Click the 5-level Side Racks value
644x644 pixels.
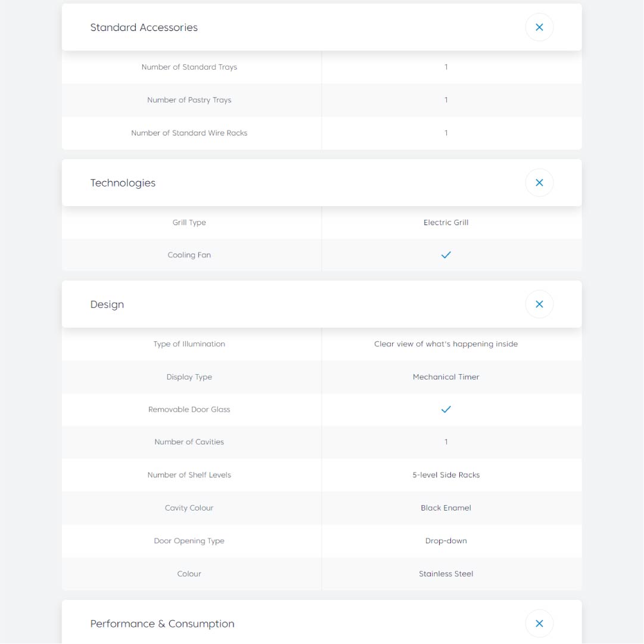click(x=446, y=475)
